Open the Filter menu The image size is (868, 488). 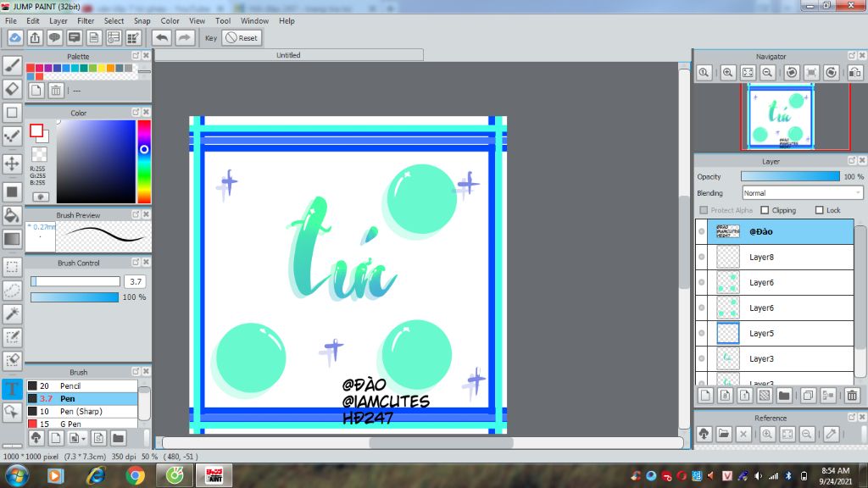86,21
